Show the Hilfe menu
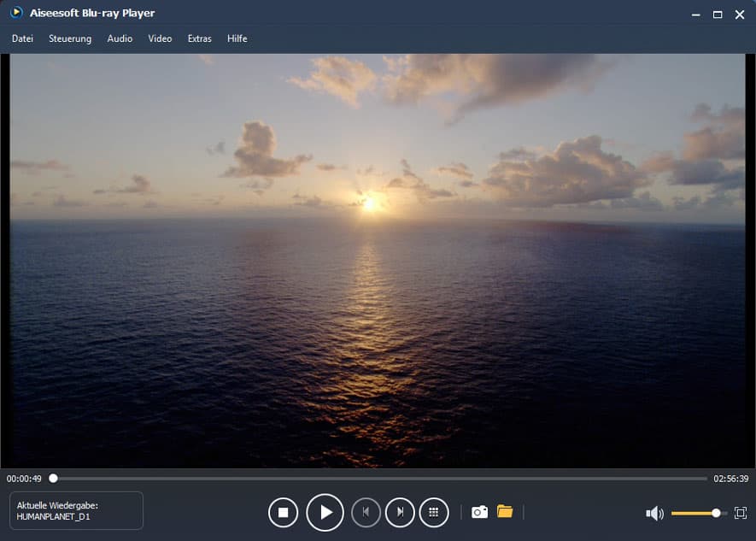 point(237,38)
